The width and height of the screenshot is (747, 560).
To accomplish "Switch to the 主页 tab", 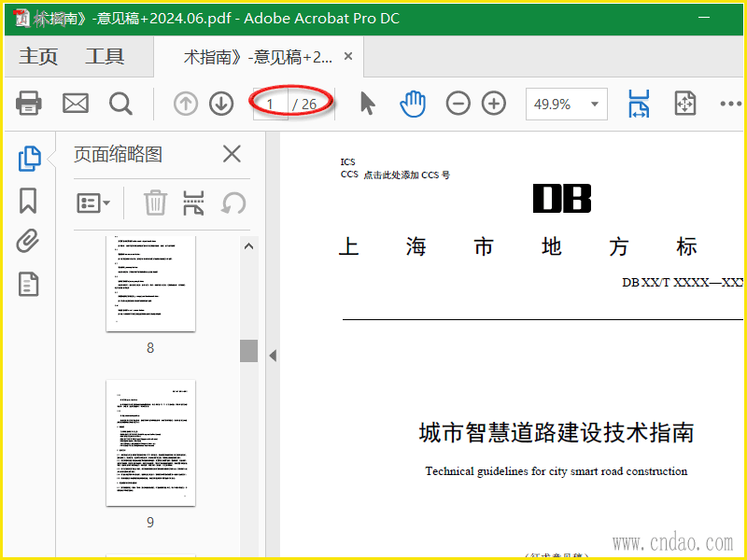I will [38, 56].
